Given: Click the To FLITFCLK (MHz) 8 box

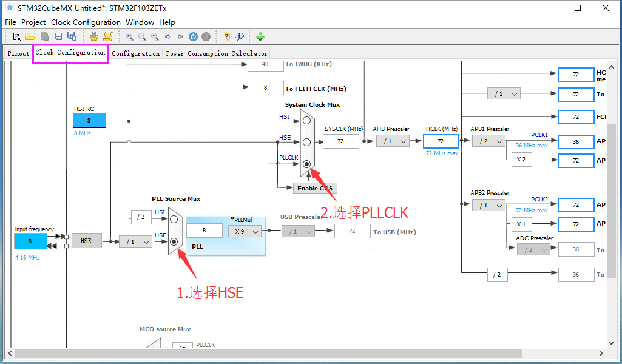Looking at the screenshot, I should (265, 88).
